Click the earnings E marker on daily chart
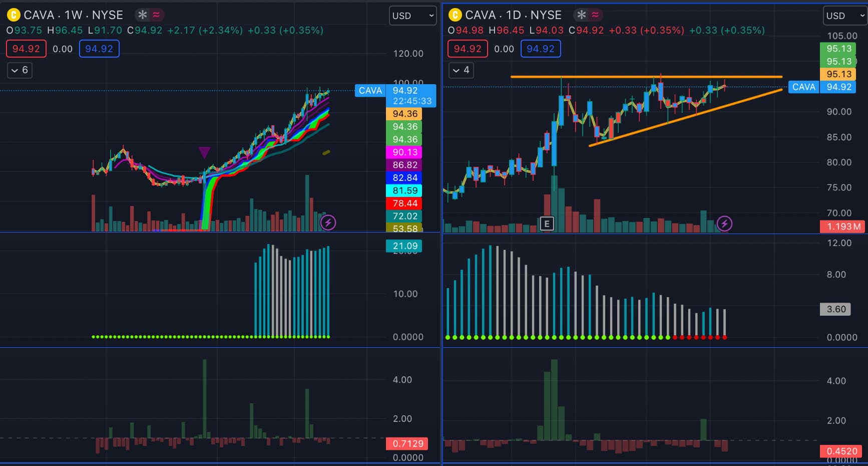This screenshot has height=466, width=868. coord(547,223)
